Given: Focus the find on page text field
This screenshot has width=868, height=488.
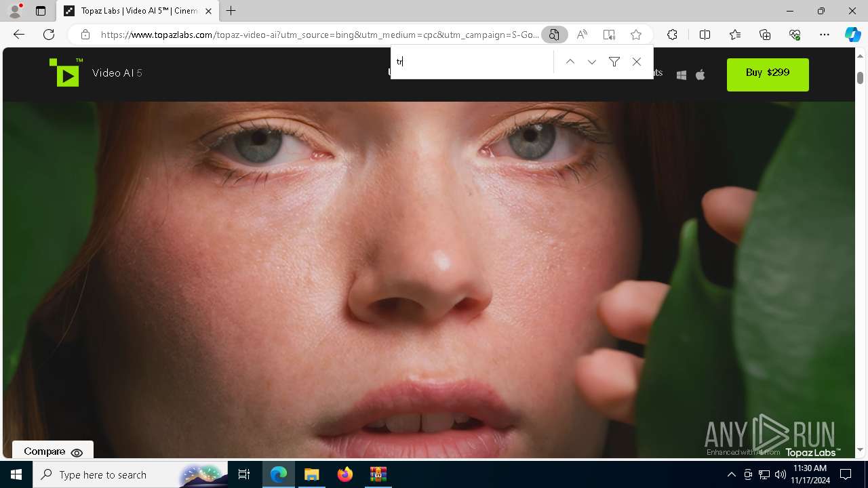Looking at the screenshot, I should coord(473,62).
